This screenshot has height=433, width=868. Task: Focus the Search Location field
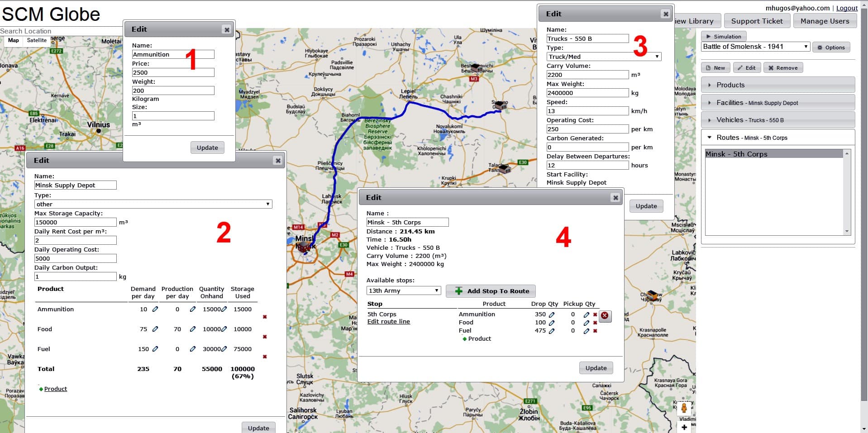(x=61, y=31)
